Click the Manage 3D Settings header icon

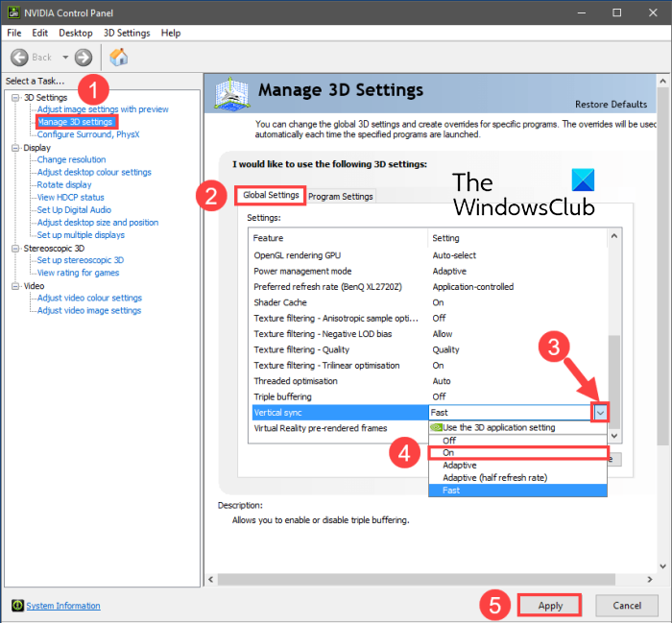(232, 93)
